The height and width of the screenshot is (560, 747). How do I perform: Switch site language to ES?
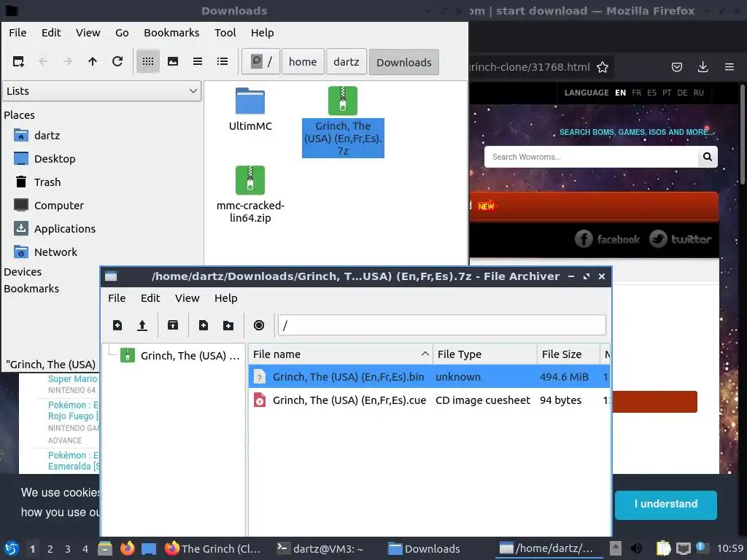coord(651,93)
